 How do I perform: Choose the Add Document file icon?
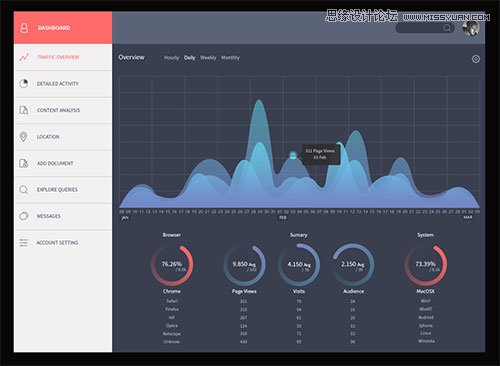pyautogui.click(x=24, y=163)
